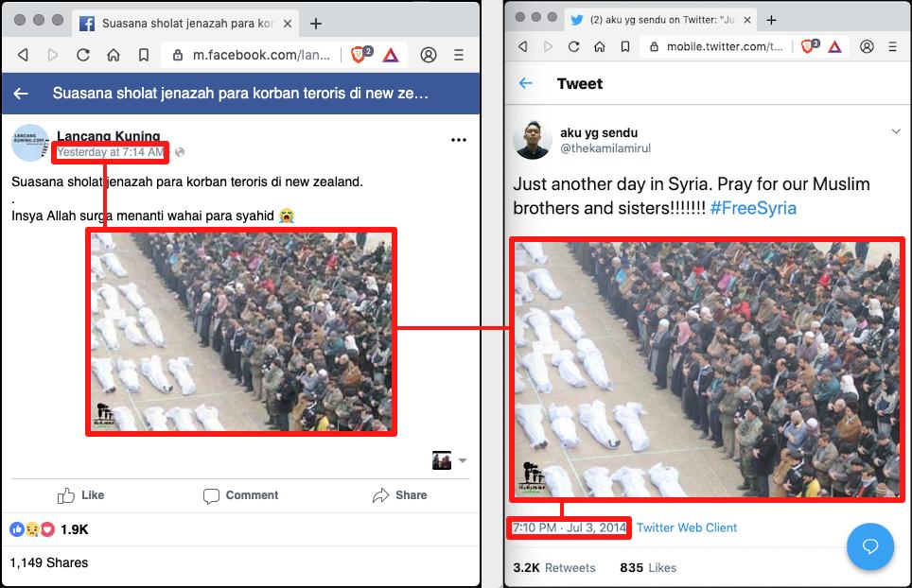Open aku yg sendu profile picture
The height and width of the screenshot is (588, 912).
pyautogui.click(x=533, y=140)
